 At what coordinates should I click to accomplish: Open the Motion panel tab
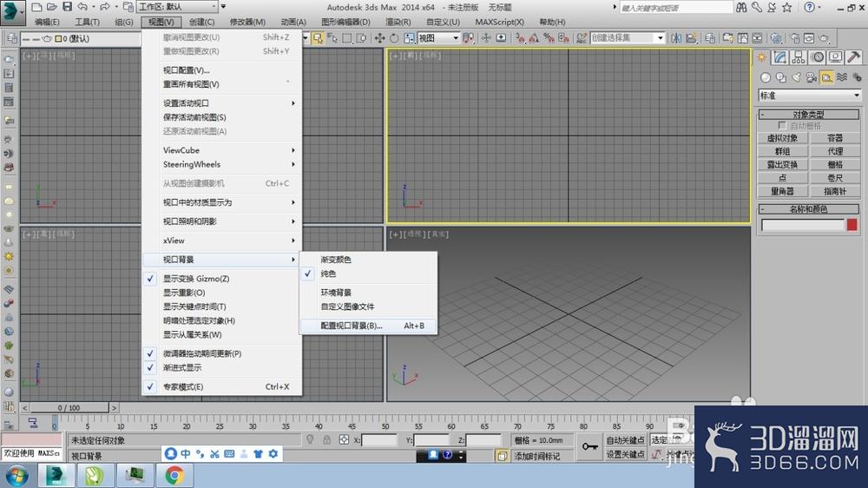click(817, 57)
